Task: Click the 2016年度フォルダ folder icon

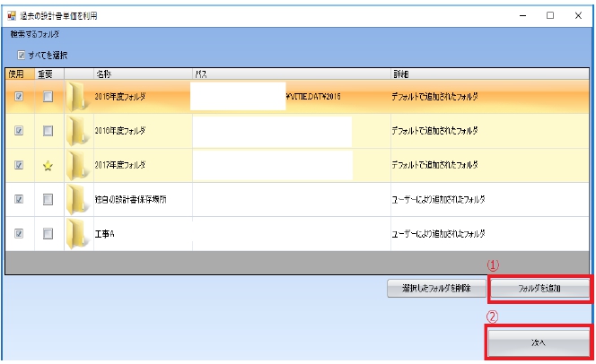Action: pyautogui.click(x=79, y=131)
